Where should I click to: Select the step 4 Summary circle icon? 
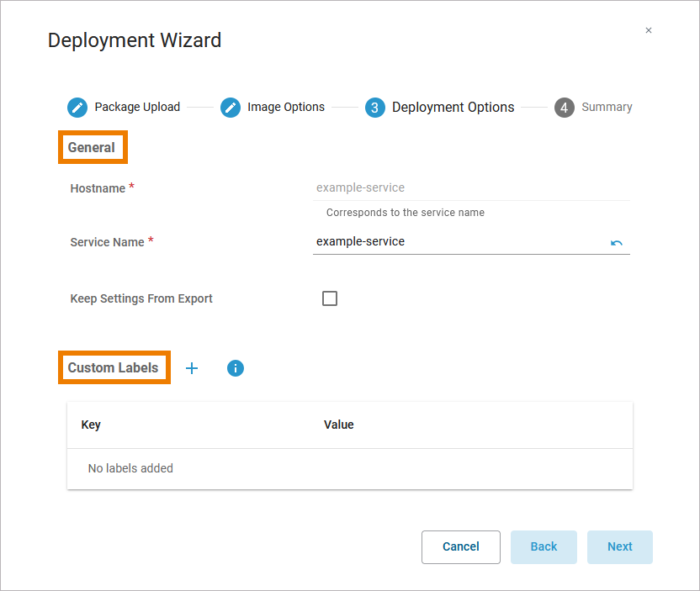click(x=565, y=108)
